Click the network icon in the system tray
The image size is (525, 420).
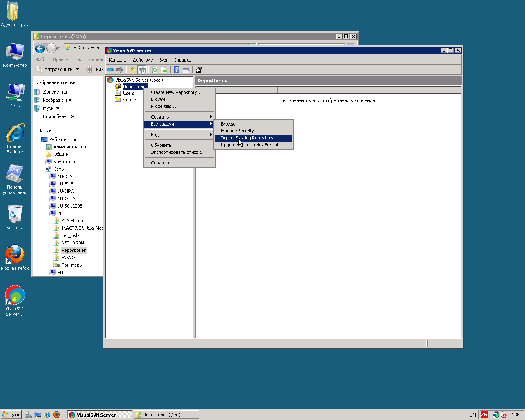(496, 415)
